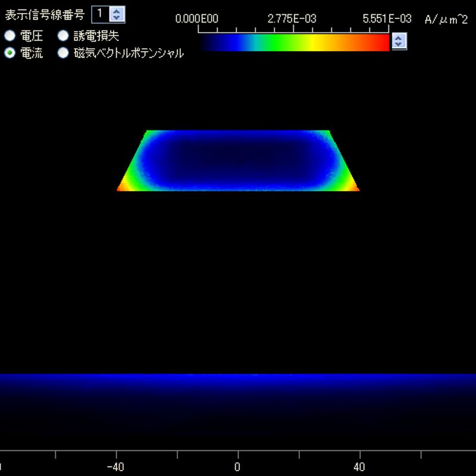Select the 磁気ベクトルポテンシャル radio button
Image resolution: width=476 pixels, height=476 pixels.
[62, 53]
